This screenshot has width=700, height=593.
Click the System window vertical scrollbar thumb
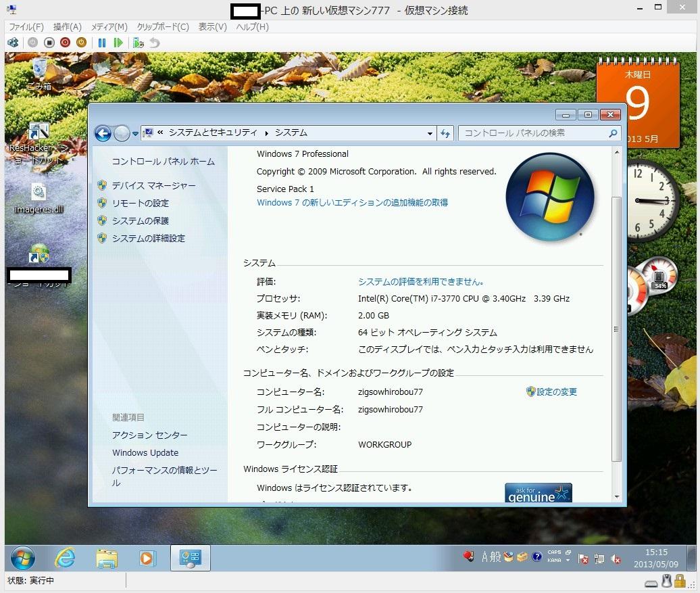click(616, 329)
